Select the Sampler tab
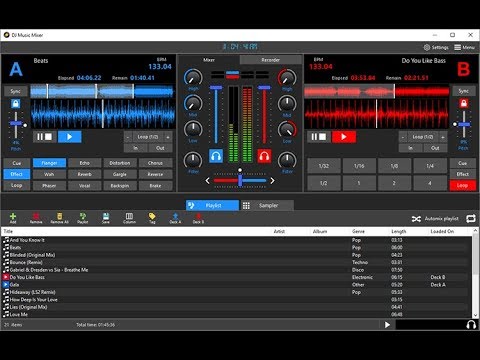The width and height of the screenshot is (480, 360). coord(267,205)
